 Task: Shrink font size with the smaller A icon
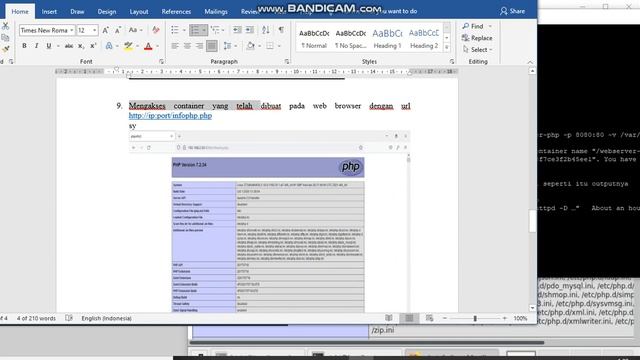(118, 30)
